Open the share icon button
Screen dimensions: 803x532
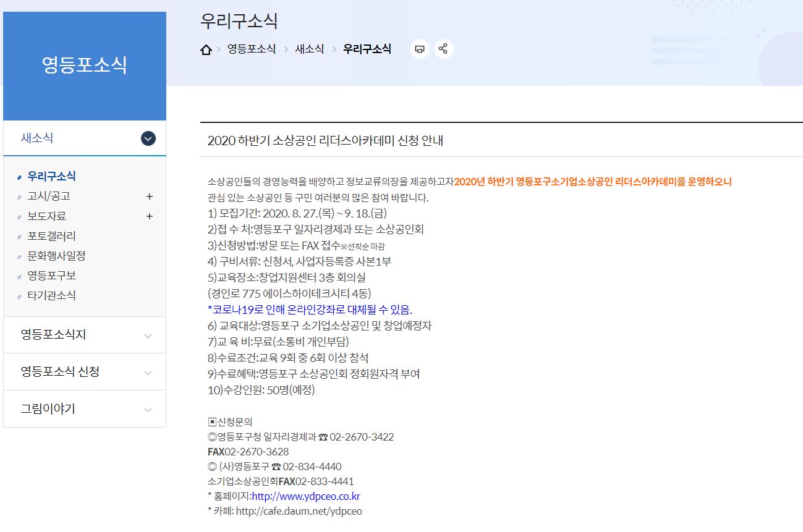tap(443, 49)
